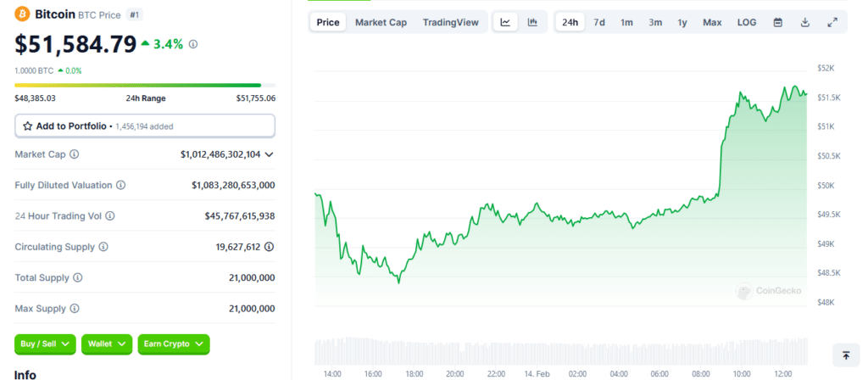The image size is (868, 380).
Task: Click the #1 rank badge
Action: coord(135,14)
